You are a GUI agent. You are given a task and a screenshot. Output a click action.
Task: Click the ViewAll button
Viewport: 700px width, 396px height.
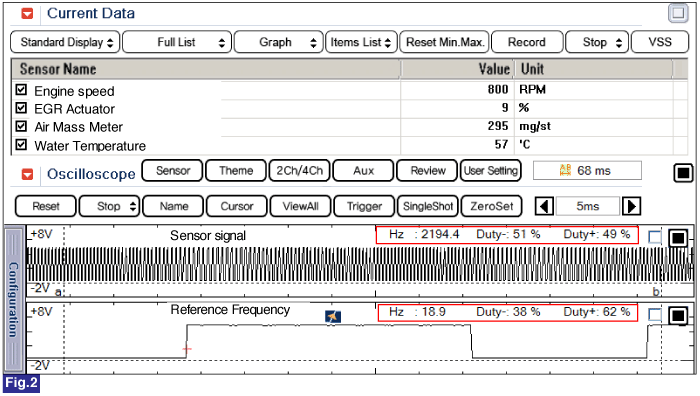click(x=300, y=206)
